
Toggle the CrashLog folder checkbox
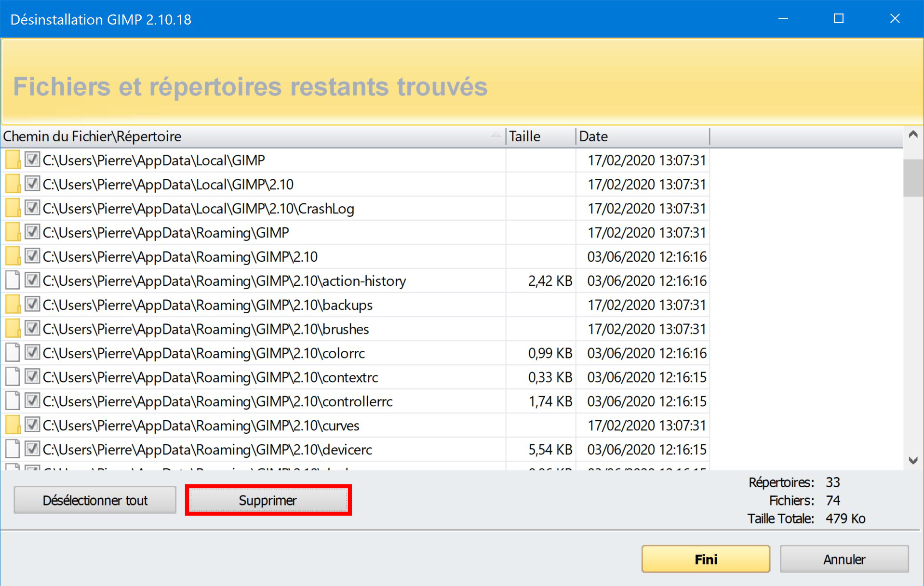coord(32,208)
